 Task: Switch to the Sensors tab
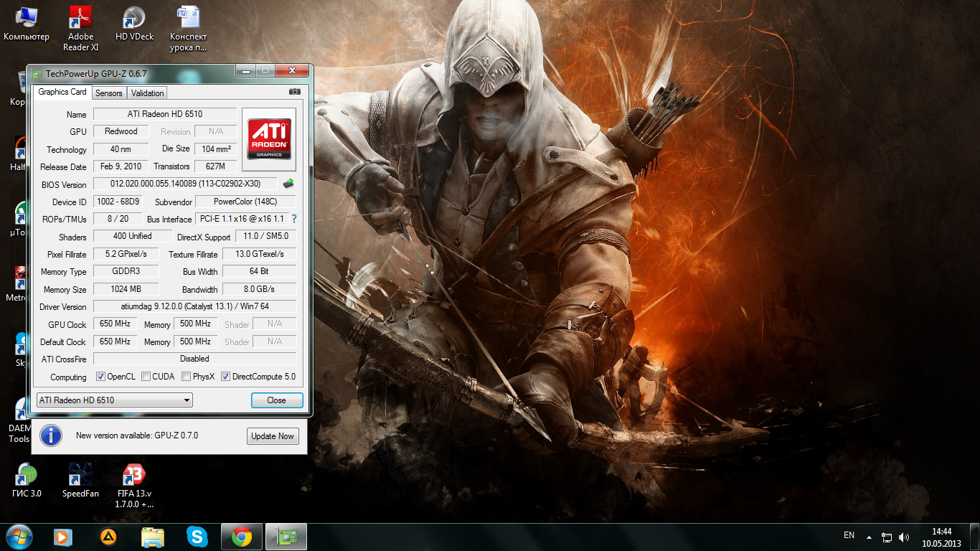click(109, 93)
